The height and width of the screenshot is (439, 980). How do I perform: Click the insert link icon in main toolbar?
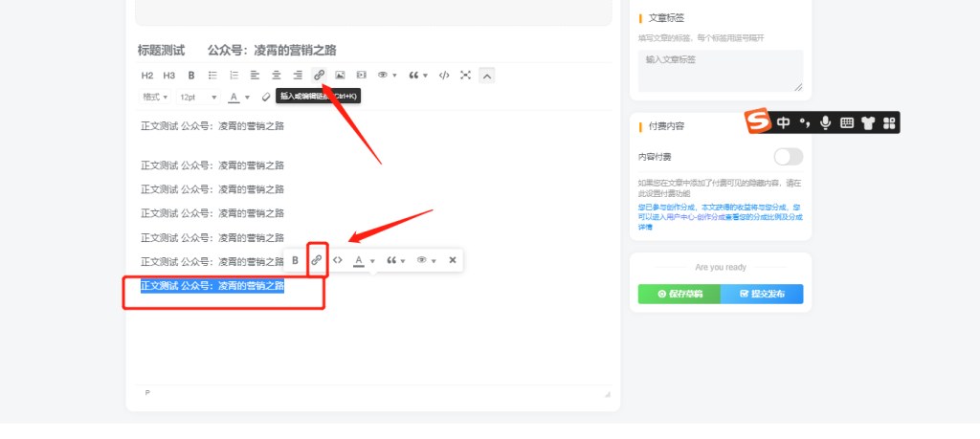(x=319, y=76)
